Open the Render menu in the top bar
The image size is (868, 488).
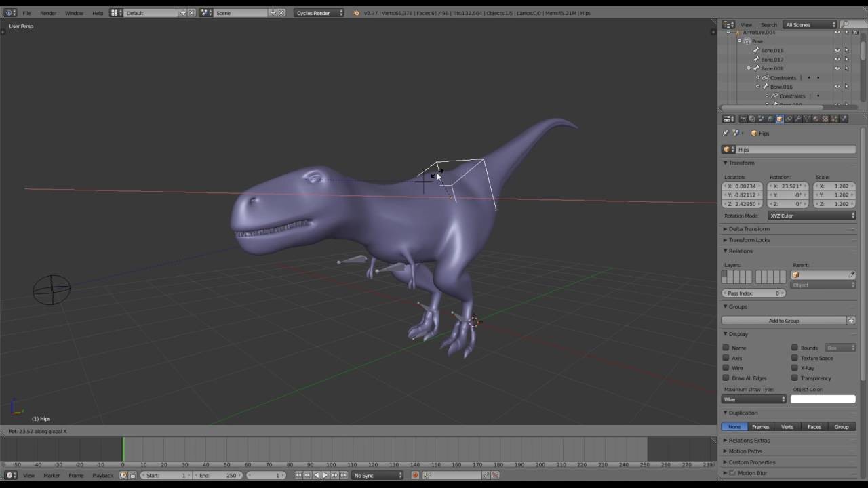pos(47,12)
